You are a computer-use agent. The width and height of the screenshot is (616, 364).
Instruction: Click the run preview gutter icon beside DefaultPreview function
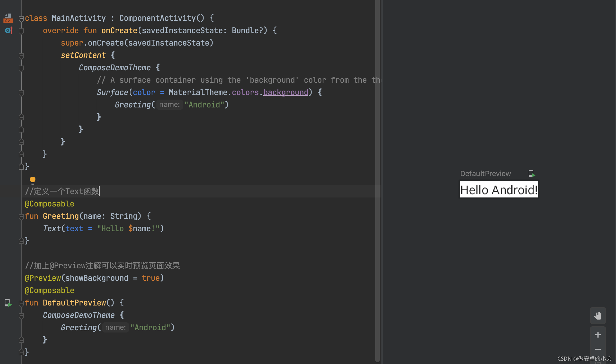(8, 303)
